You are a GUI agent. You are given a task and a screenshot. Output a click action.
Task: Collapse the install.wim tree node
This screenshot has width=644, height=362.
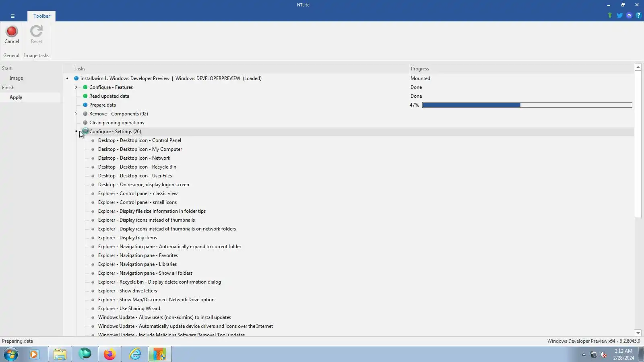click(x=67, y=78)
